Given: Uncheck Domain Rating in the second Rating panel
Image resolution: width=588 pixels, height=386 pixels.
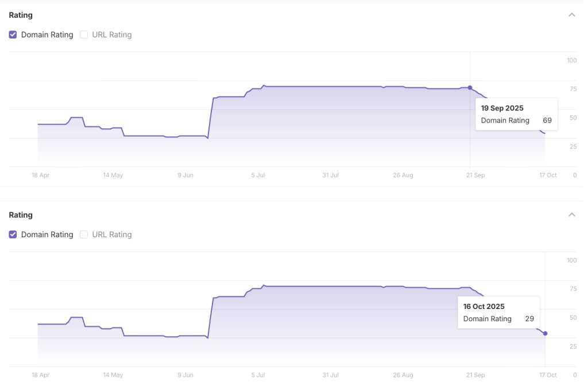Looking at the screenshot, I should click(13, 234).
